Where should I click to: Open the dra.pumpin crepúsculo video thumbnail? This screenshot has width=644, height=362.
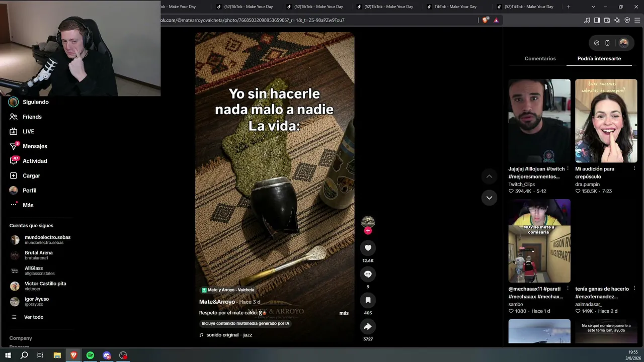[x=606, y=121]
